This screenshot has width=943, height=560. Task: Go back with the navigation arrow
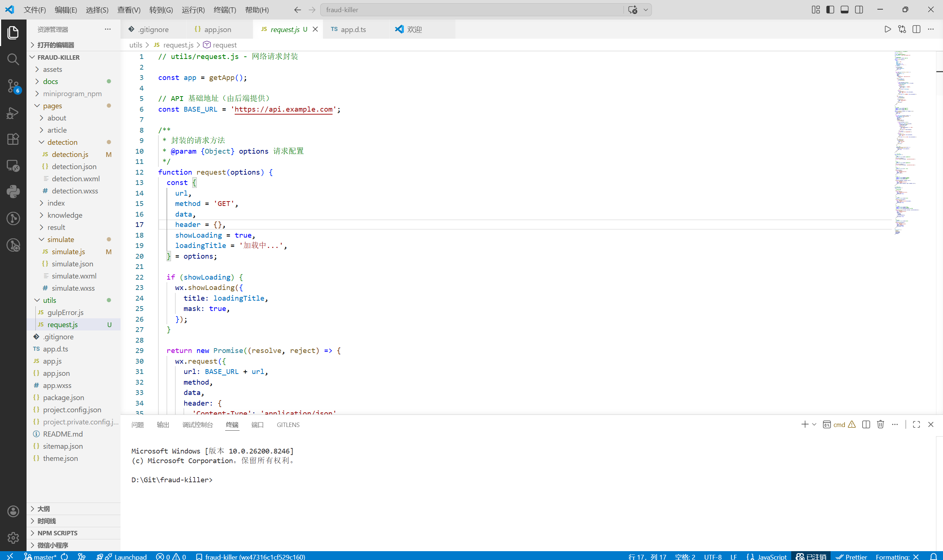[x=297, y=10]
